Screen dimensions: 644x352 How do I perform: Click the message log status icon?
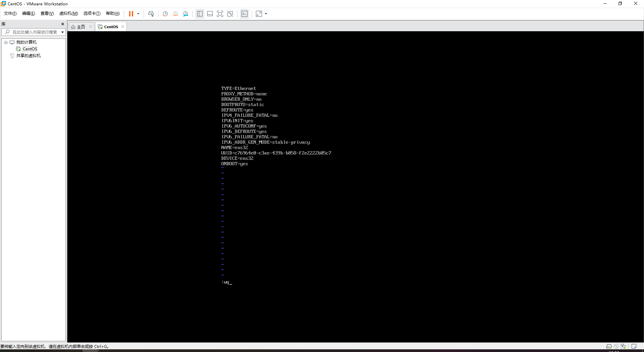click(x=634, y=346)
